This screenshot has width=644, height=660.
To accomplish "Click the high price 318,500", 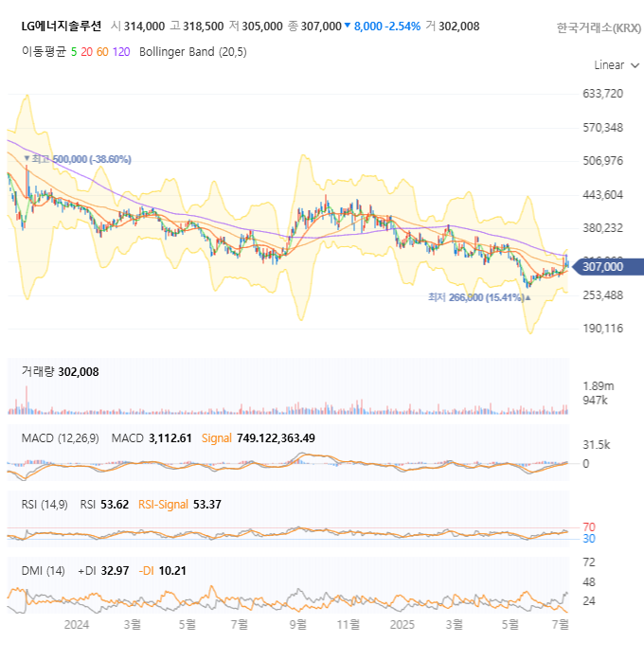I will pyautogui.click(x=203, y=27).
